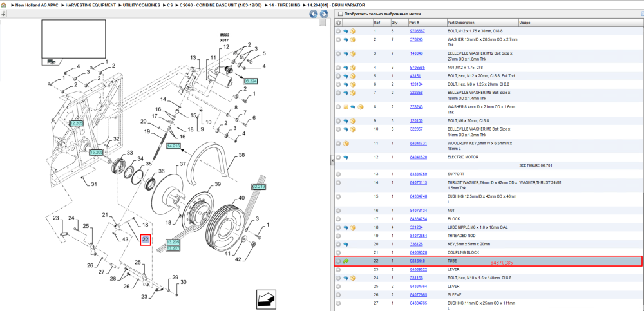This screenshot has height=311, width=644.
Task: Click box icon for part 378243
Action: (360, 107)
